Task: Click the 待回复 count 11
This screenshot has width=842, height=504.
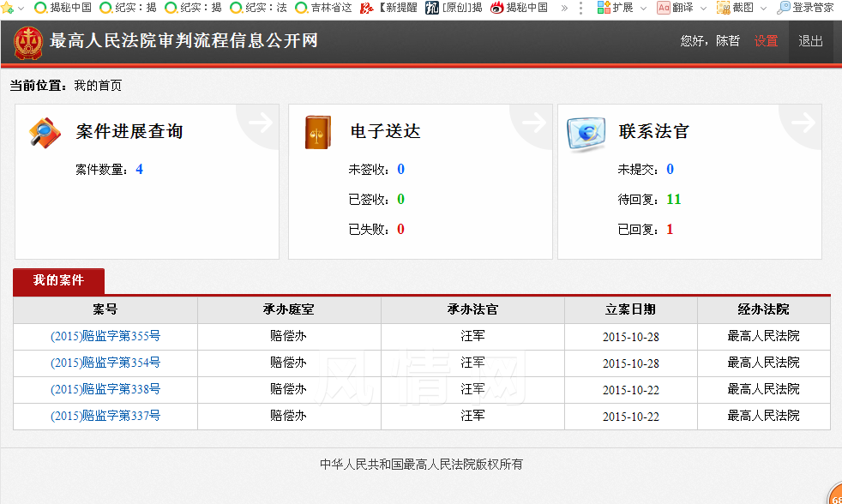Action: point(674,200)
